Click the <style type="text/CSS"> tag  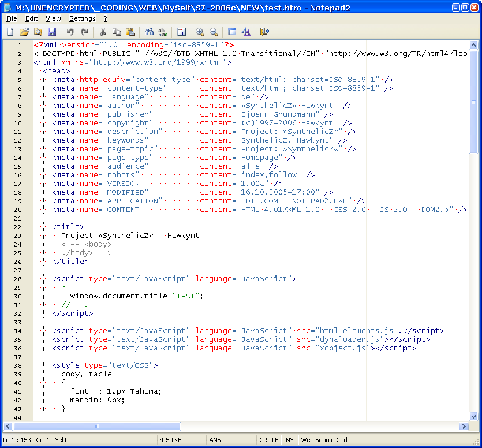[105, 365]
